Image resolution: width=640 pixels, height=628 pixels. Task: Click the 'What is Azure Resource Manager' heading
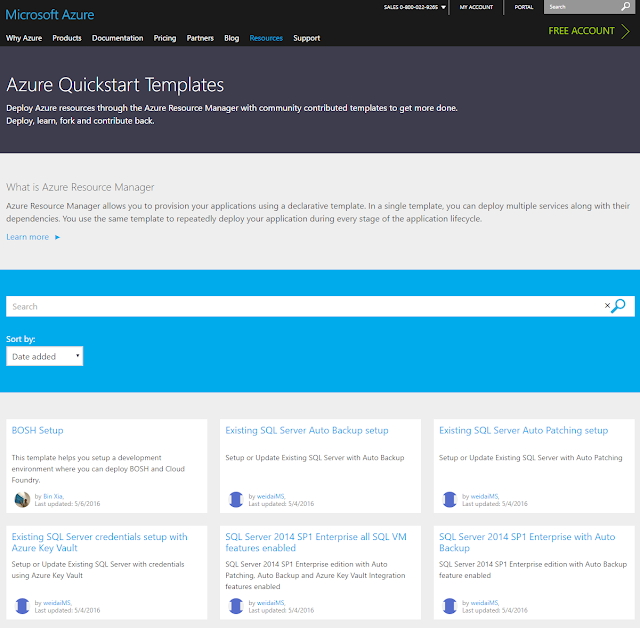point(80,187)
